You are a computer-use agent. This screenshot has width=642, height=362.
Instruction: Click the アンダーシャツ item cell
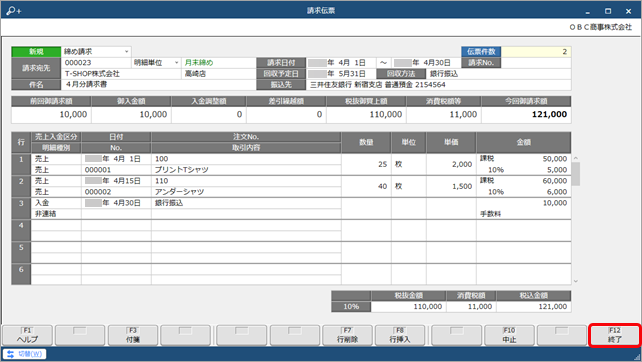pyautogui.click(x=246, y=192)
